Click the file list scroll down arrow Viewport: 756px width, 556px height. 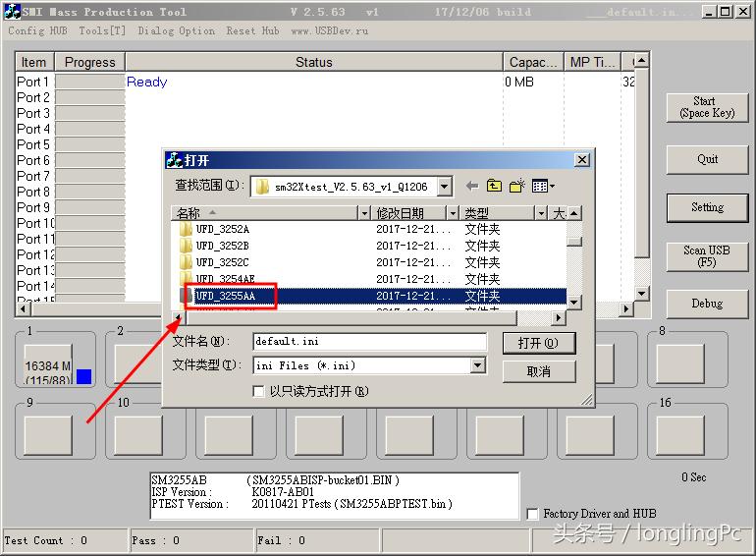pyautogui.click(x=573, y=302)
